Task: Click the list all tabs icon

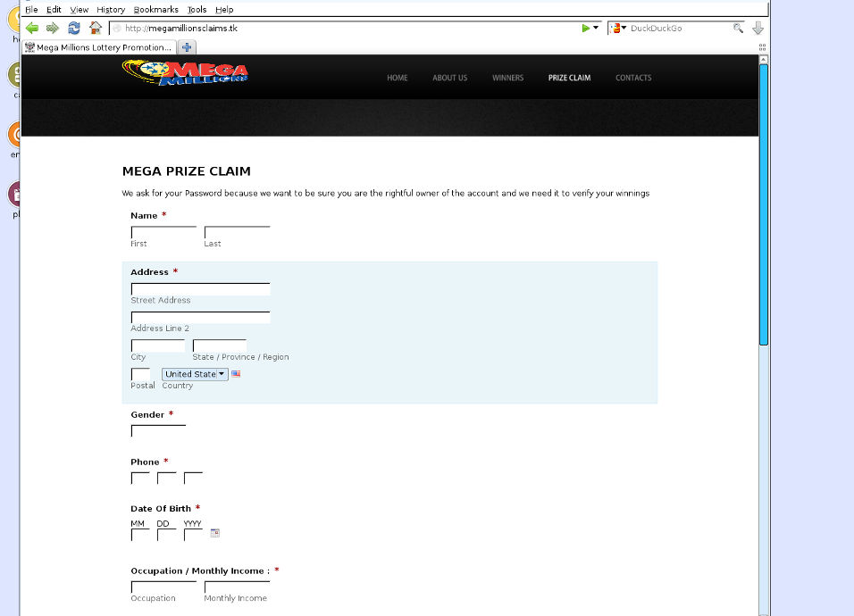Action: point(762,47)
